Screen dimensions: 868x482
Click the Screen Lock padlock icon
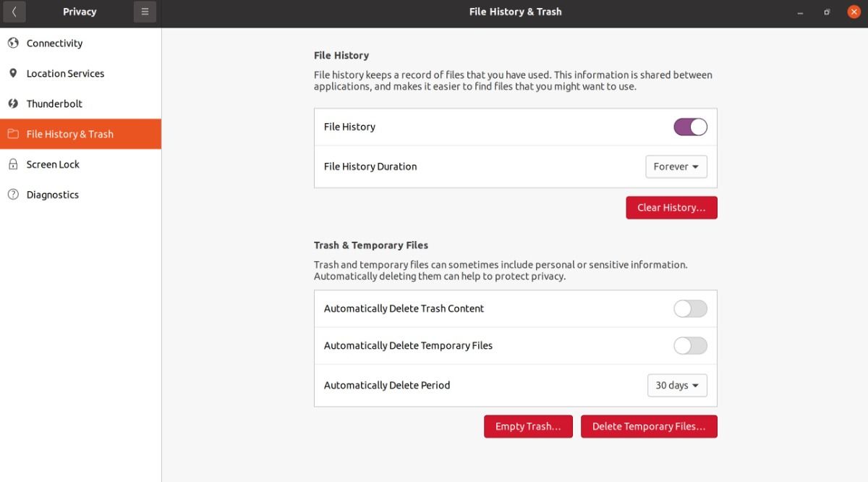pos(13,164)
